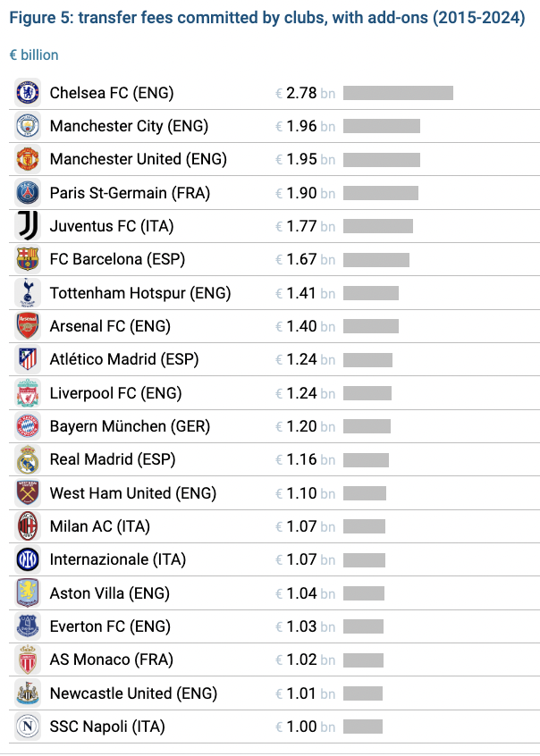Select the FC Barcelona crest
Image resolution: width=540 pixels, height=756 pixels.
(x=28, y=259)
